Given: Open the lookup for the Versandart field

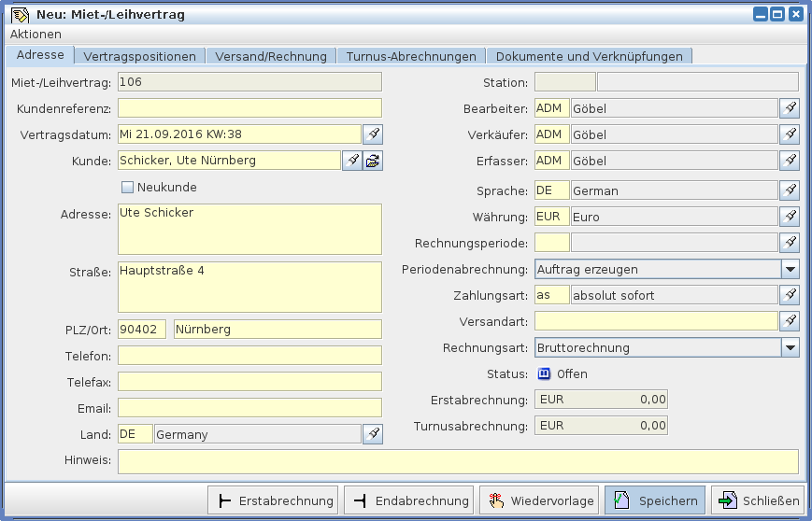Looking at the screenshot, I should [790, 321].
